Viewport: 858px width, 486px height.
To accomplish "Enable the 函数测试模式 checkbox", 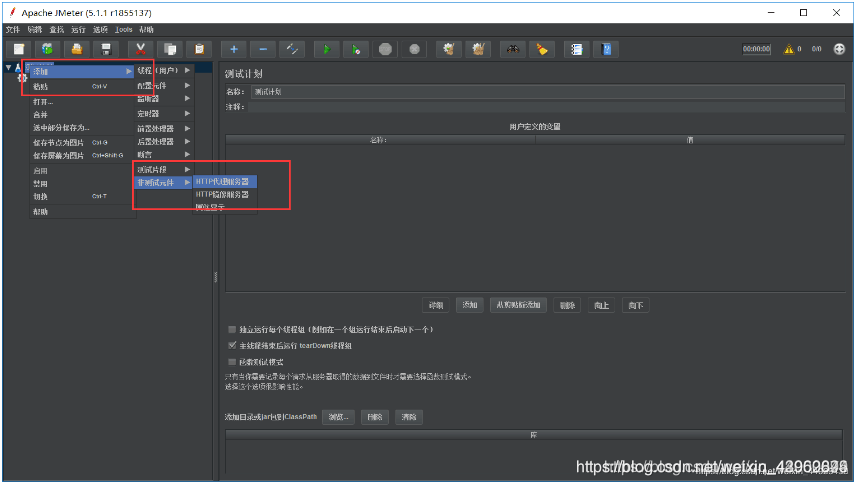I will 232,362.
